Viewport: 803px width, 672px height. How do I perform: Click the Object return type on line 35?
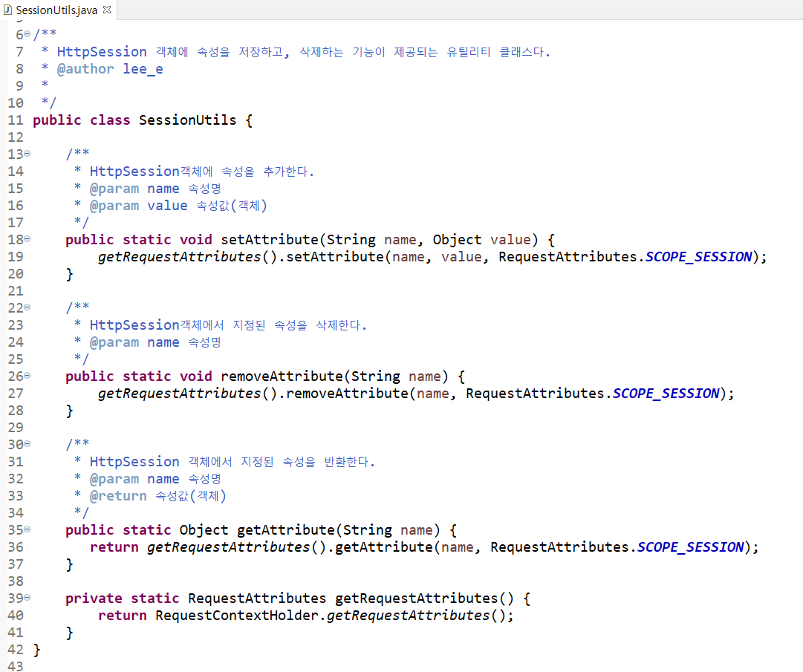click(204, 529)
